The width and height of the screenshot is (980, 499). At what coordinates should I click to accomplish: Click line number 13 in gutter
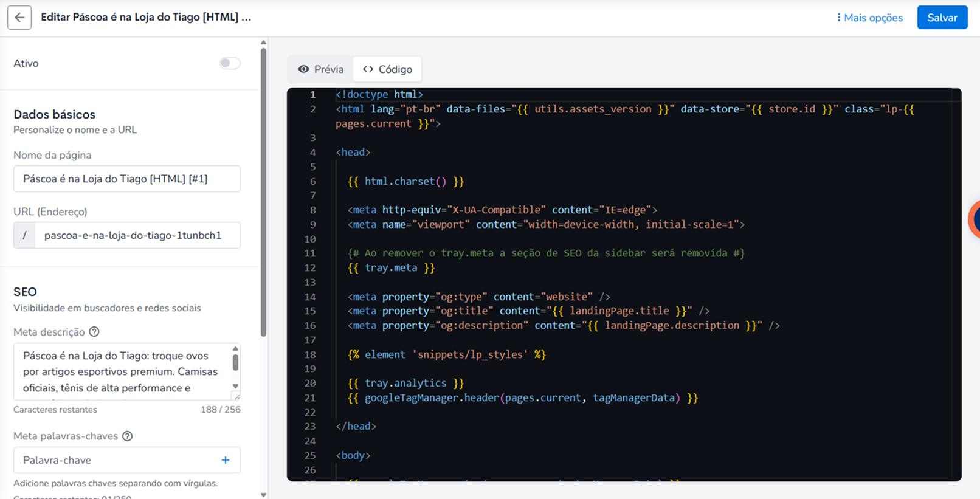[x=310, y=282]
